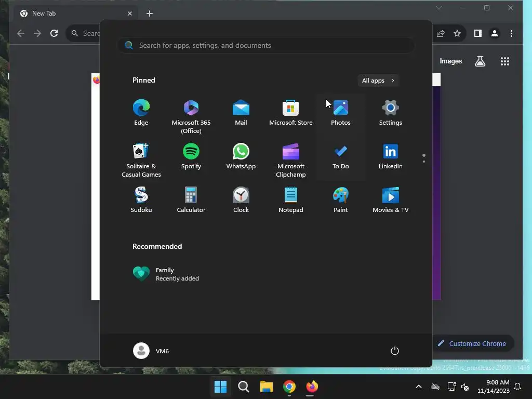Open the Images link in Chrome
Viewport: 532px width, 399px height.
coord(450,61)
